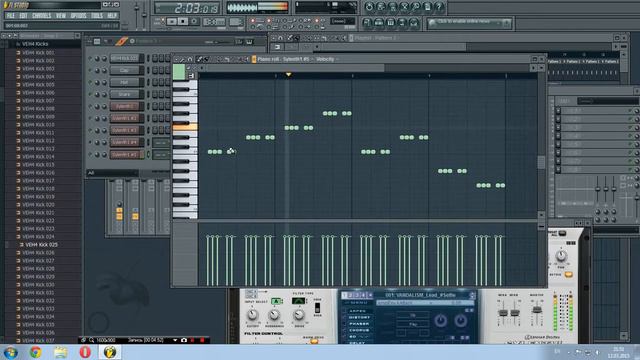Open the online news panel dropdown arrow

pos(507,23)
